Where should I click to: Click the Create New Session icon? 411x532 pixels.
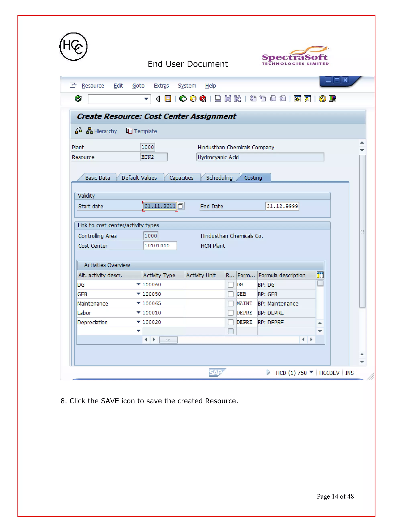pos(298,99)
